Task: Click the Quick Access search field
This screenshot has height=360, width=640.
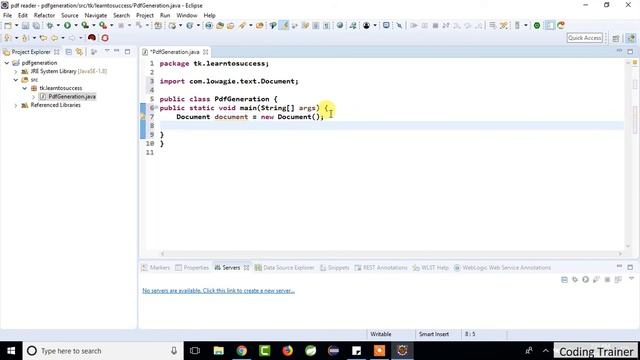Action: (x=584, y=38)
